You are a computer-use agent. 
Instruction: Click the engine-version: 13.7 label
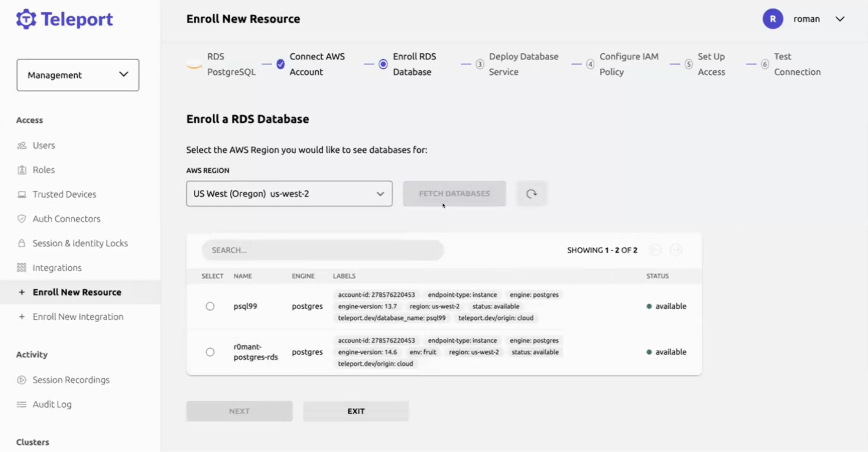[367, 306]
